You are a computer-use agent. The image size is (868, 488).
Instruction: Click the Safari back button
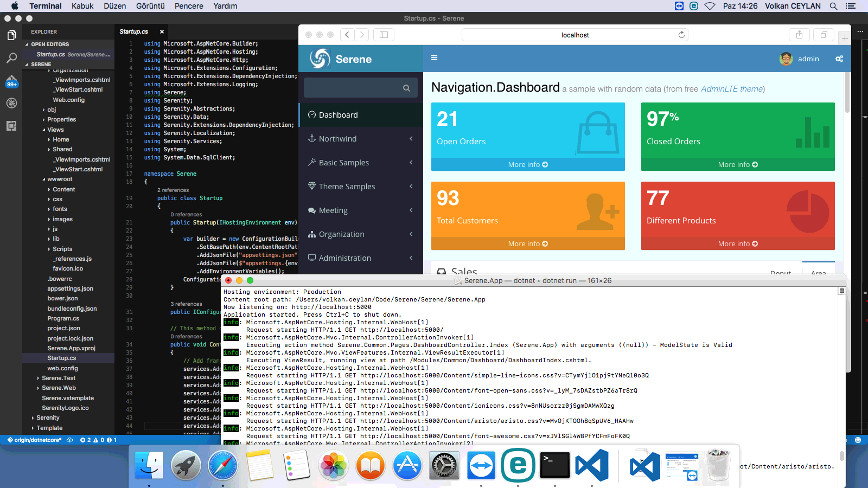(347, 35)
